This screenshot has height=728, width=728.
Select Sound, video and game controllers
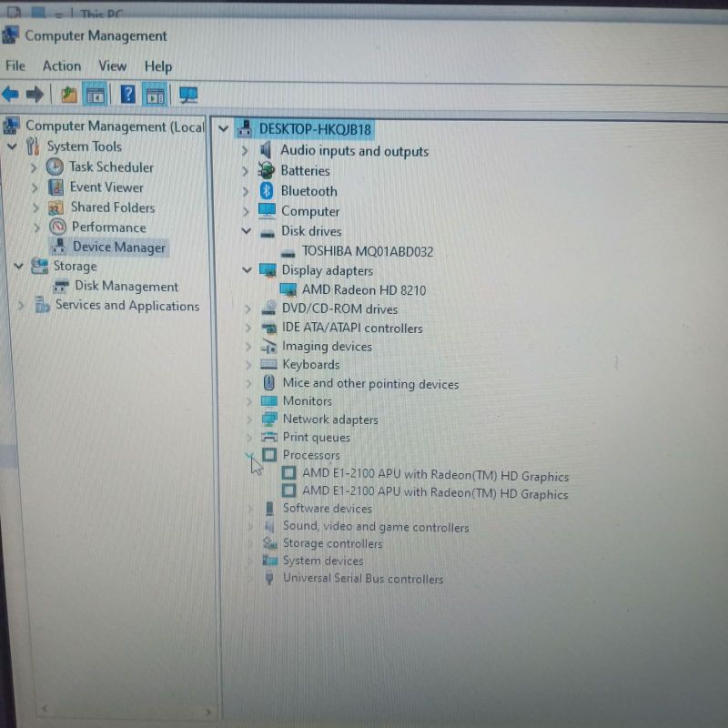click(x=376, y=527)
